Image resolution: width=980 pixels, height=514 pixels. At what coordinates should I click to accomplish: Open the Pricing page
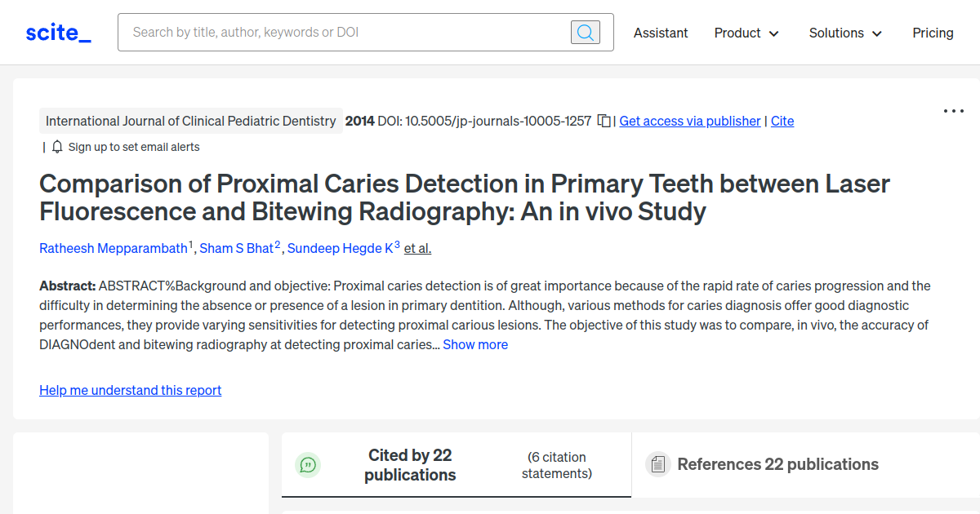(x=933, y=33)
